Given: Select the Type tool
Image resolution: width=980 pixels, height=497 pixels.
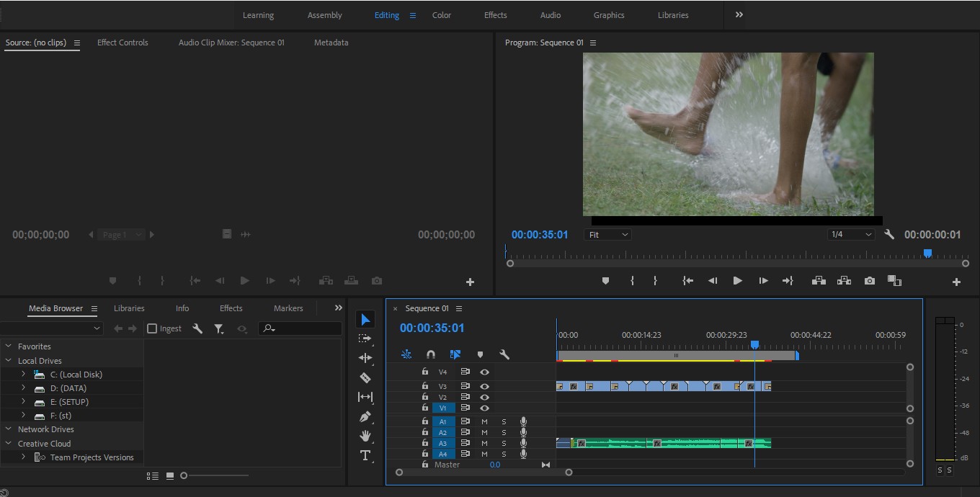Looking at the screenshot, I should (x=365, y=455).
